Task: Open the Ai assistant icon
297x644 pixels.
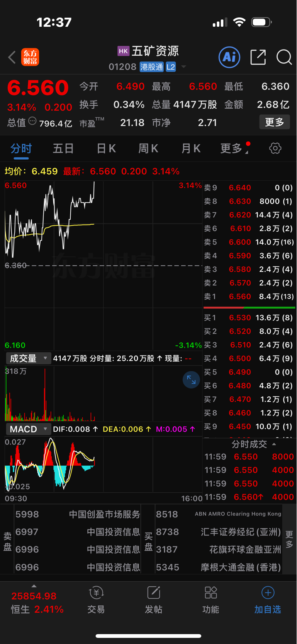Action: 229,57
